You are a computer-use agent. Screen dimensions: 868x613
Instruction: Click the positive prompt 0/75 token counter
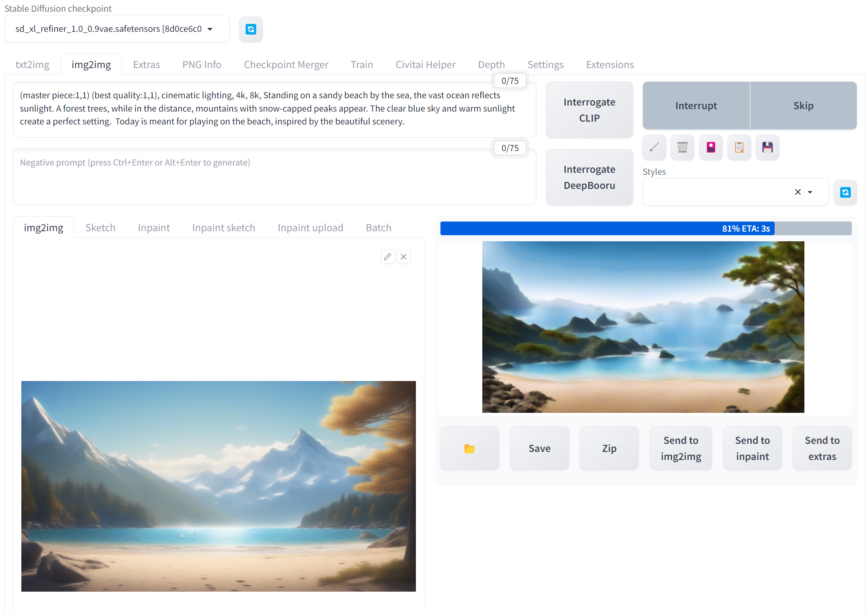(510, 81)
